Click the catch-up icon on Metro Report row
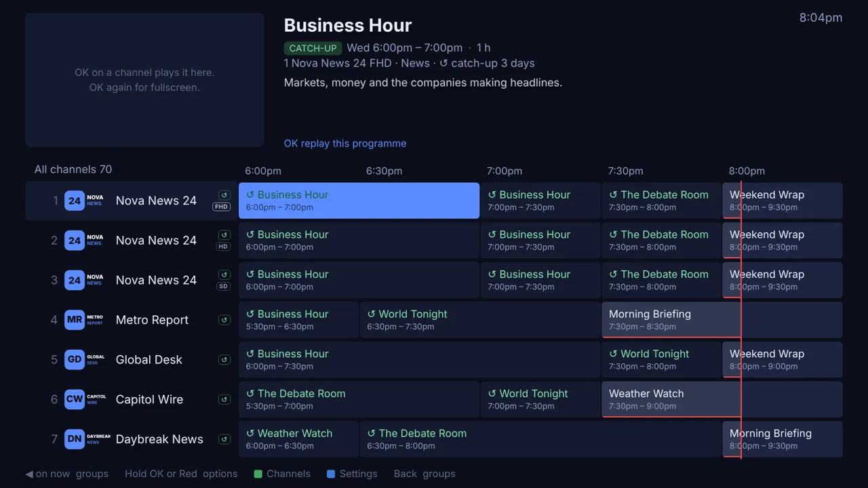Screen dimensions: 868x488 [x=224, y=320]
